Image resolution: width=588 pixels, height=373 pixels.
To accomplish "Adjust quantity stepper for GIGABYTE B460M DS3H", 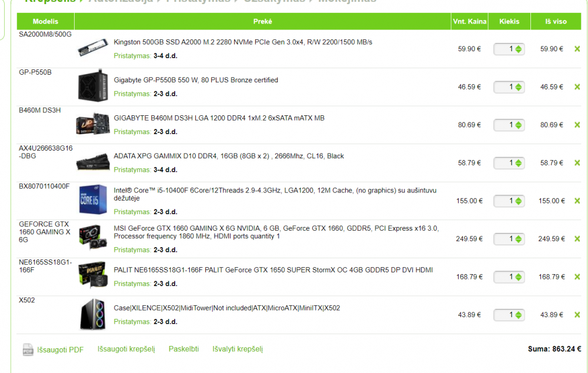I will [x=518, y=125].
